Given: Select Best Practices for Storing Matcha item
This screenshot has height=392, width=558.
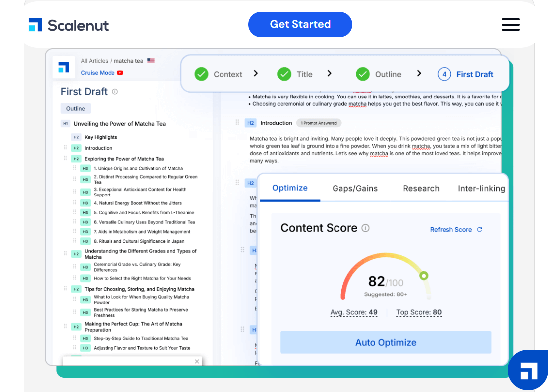Looking at the screenshot, I should (140, 313).
